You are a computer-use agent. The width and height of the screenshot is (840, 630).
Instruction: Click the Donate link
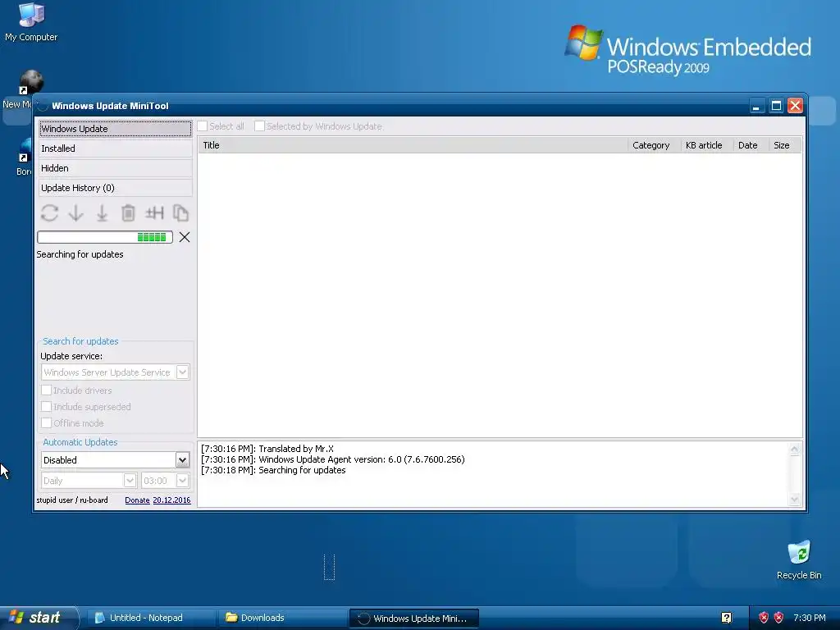click(137, 500)
